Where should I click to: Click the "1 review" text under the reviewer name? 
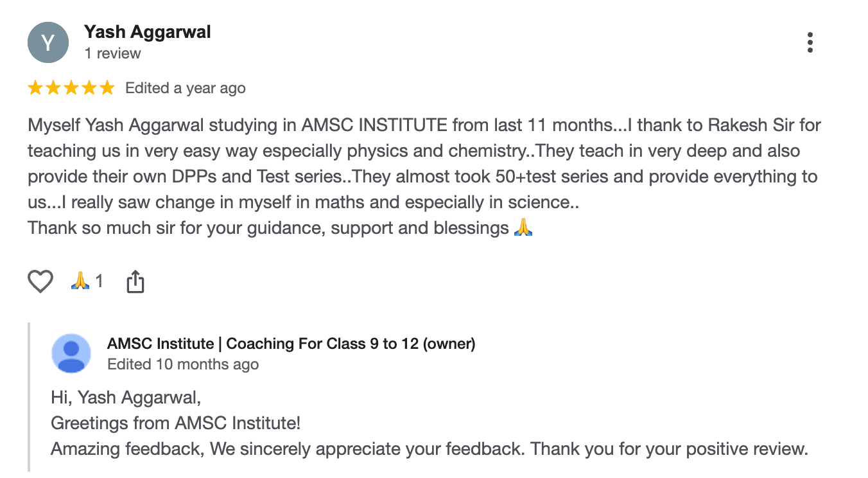(x=112, y=53)
